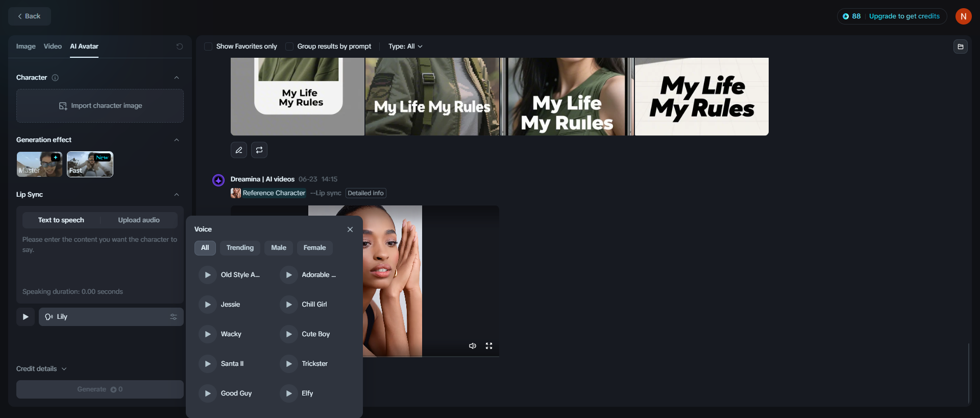Click Upgrade to get credits
Image resolution: width=980 pixels, height=418 pixels.
coord(904,16)
